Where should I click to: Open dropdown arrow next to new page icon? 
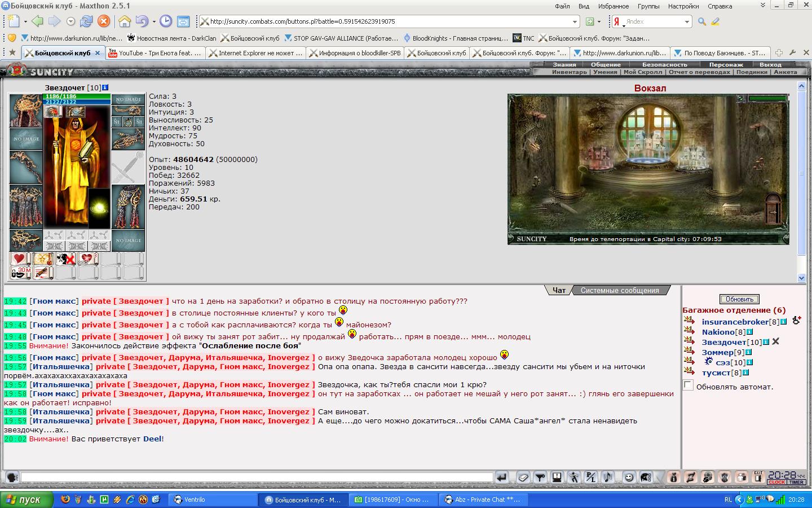[x=25, y=22]
